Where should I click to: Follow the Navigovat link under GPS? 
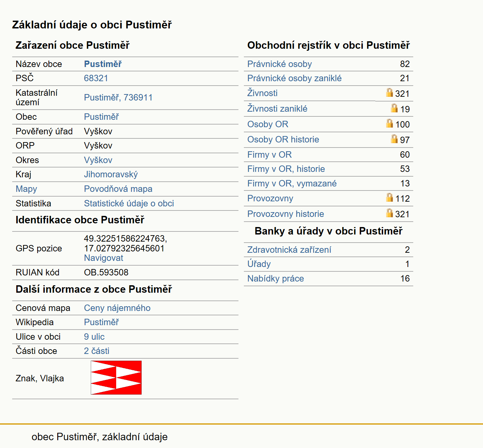104,258
